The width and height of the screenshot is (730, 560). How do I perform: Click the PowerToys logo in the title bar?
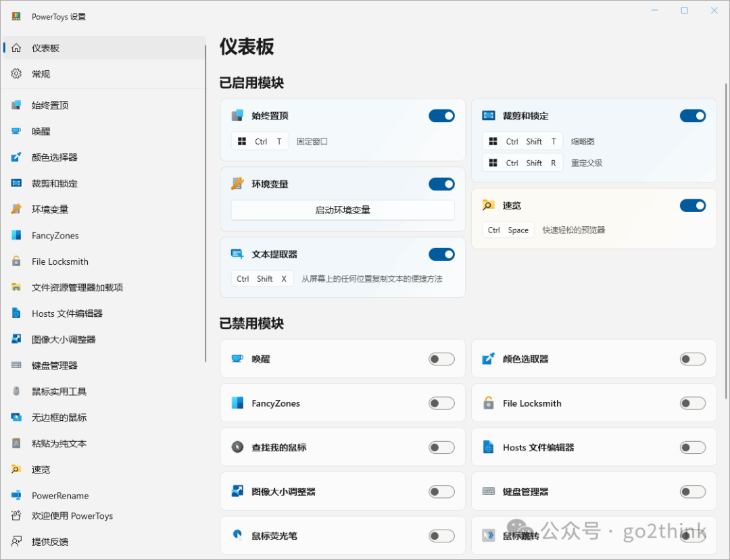pyautogui.click(x=16, y=17)
